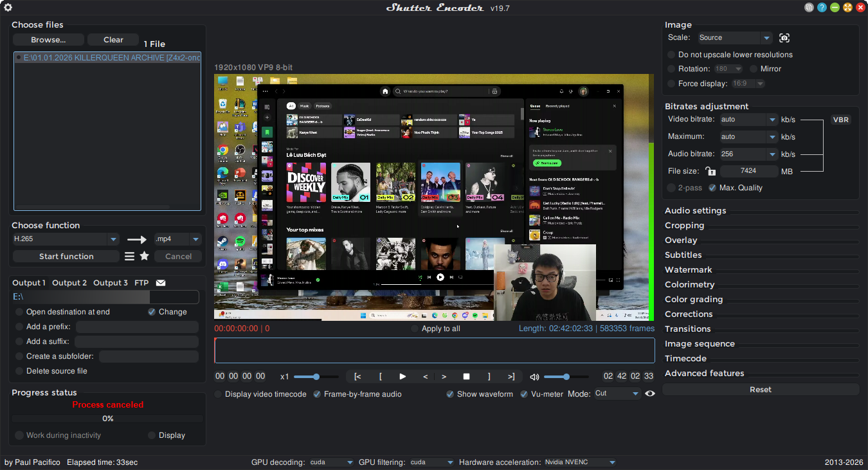
Task: Switch to the Output 2 tab
Action: [69, 283]
